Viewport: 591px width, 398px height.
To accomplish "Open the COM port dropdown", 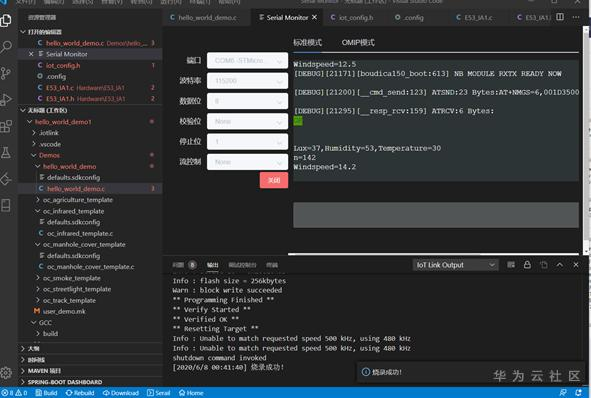I will pyautogui.click(x=247, y=60).
